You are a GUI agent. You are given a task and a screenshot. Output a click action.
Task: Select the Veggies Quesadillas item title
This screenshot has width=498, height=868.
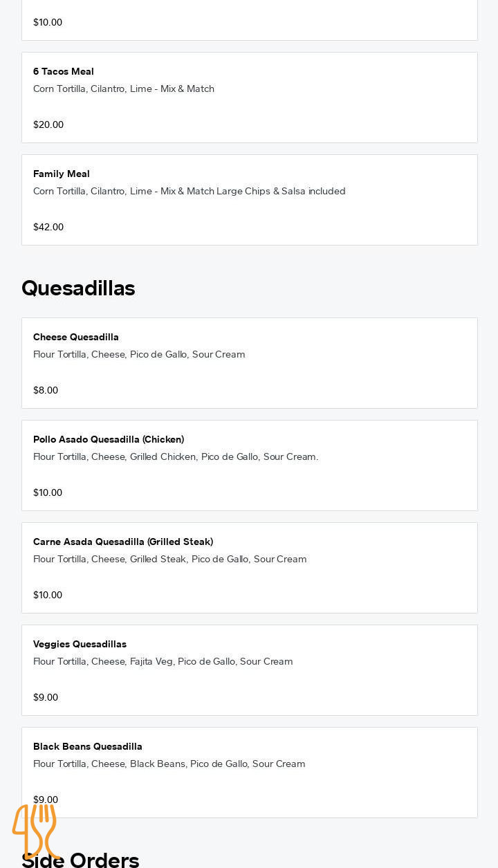[80, 644]
